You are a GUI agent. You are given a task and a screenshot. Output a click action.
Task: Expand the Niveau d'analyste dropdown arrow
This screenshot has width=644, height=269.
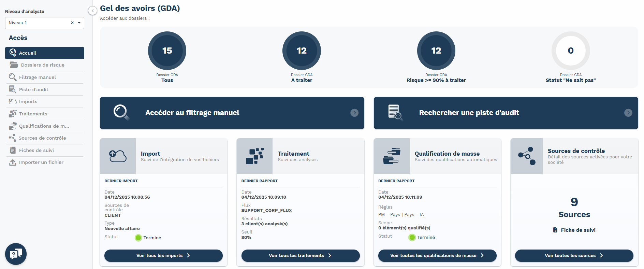tap(79, 23)
